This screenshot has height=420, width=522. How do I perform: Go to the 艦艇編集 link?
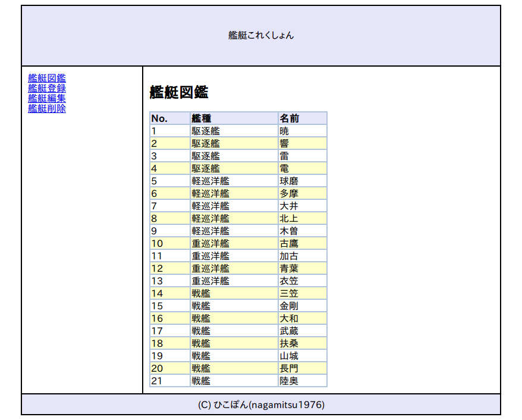(x=47, y=98)
